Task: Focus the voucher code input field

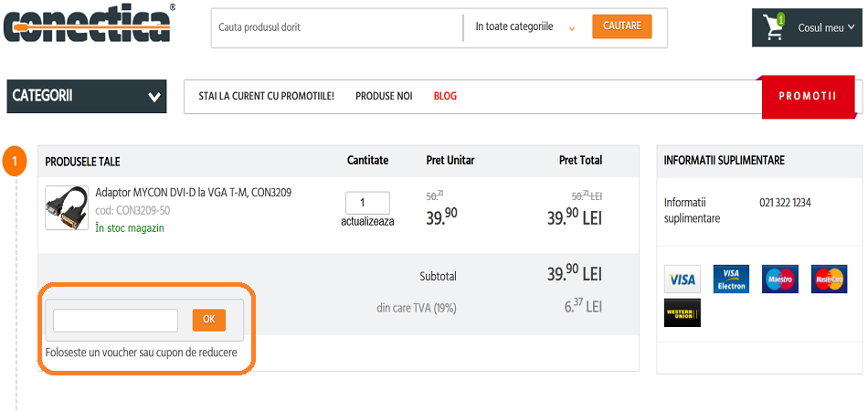Action: pos(115,321)
